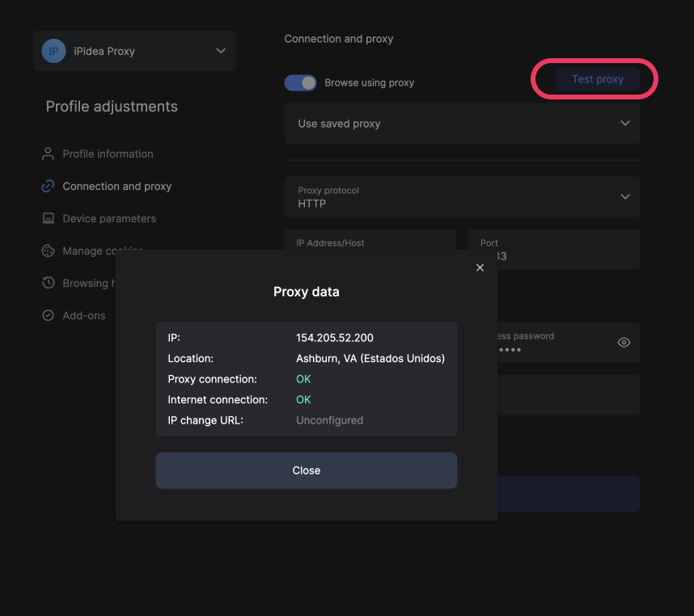Click the laptop icon for Device parameters
The width and height of the screenshot is (694, 616).
click(48, 218)
